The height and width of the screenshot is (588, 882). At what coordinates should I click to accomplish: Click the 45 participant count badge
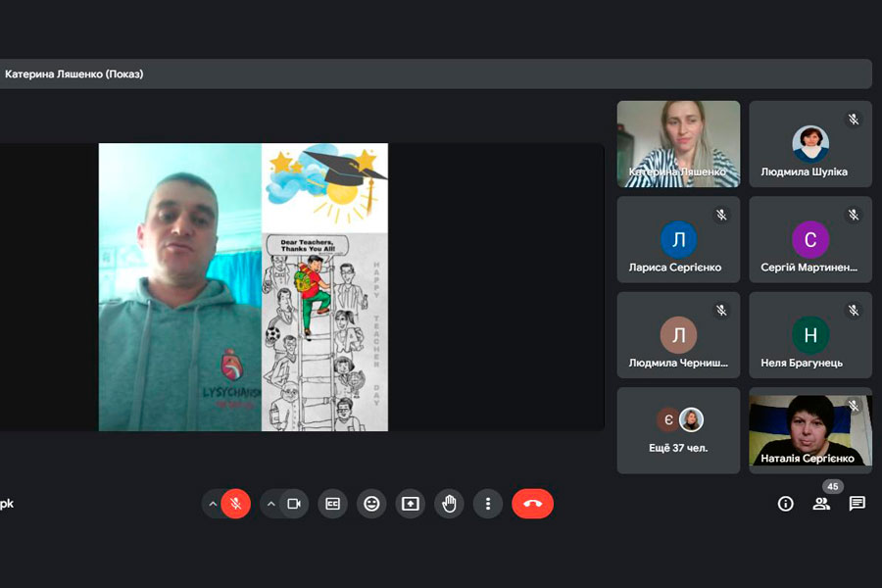tap(833, 486)
